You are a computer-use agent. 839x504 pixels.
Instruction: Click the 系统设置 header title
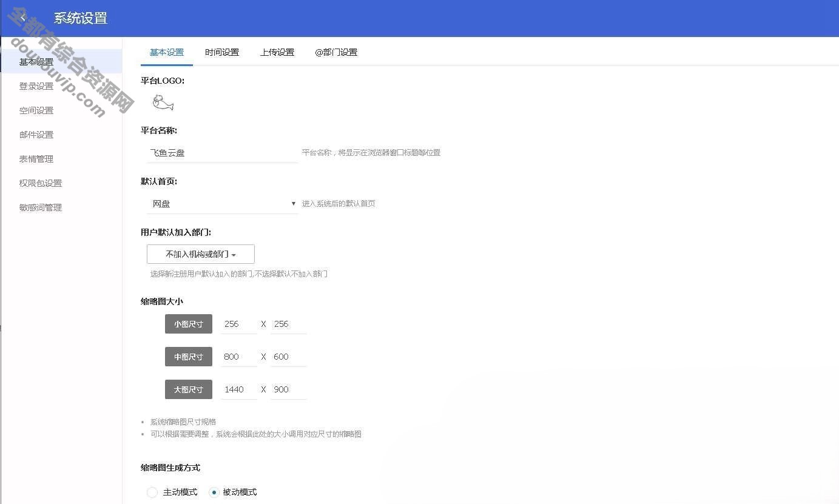coord(81,18)
